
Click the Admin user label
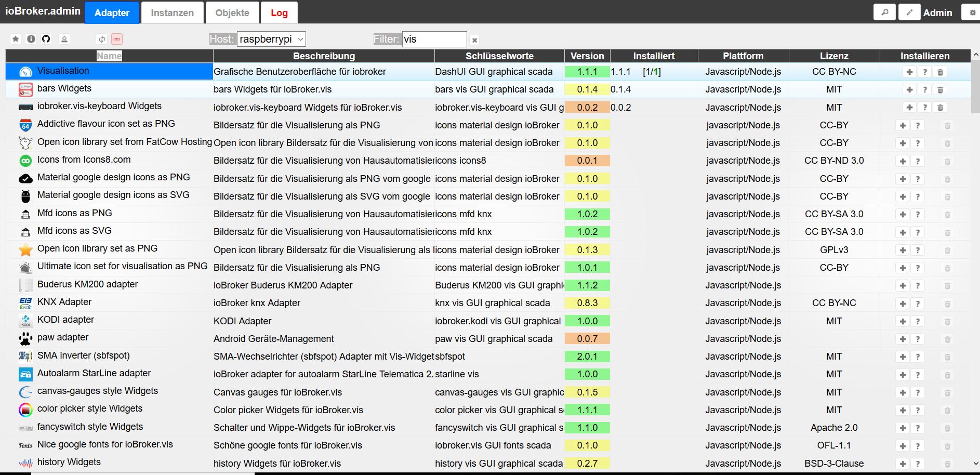[937, 13]
